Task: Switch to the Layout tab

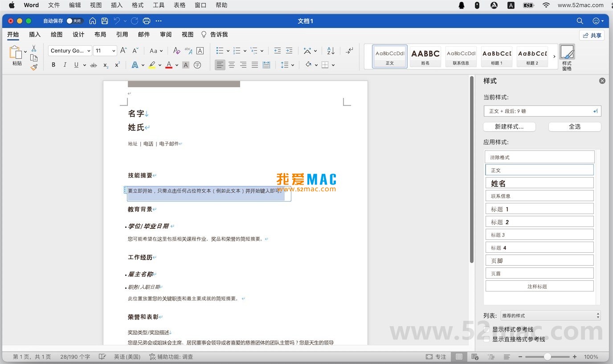Action: click(100, 34)
